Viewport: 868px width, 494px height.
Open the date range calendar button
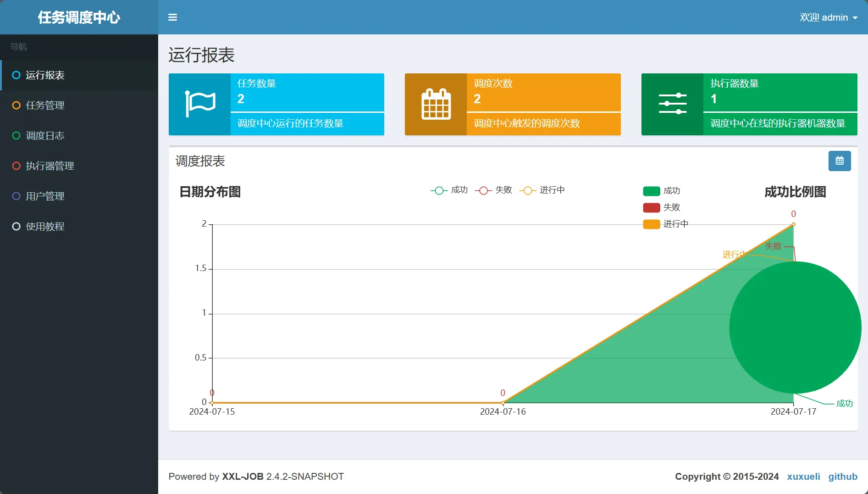pyautogui.click(x=840, y=161)
